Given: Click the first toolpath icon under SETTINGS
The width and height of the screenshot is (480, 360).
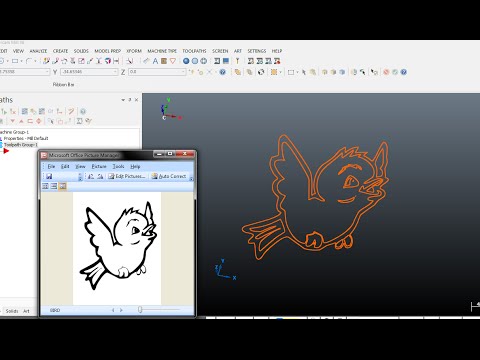Looking at the screenshot, I should point(251,61).
